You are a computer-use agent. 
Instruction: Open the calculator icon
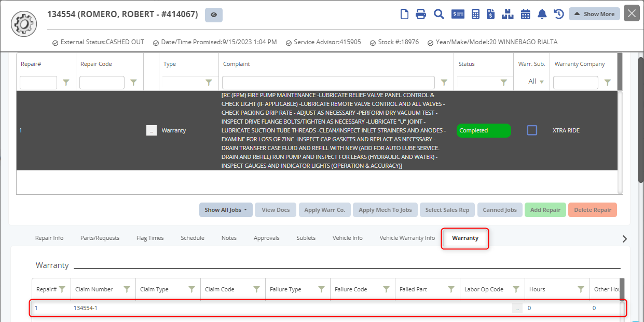pyautogui.click(x=475, y=14)
